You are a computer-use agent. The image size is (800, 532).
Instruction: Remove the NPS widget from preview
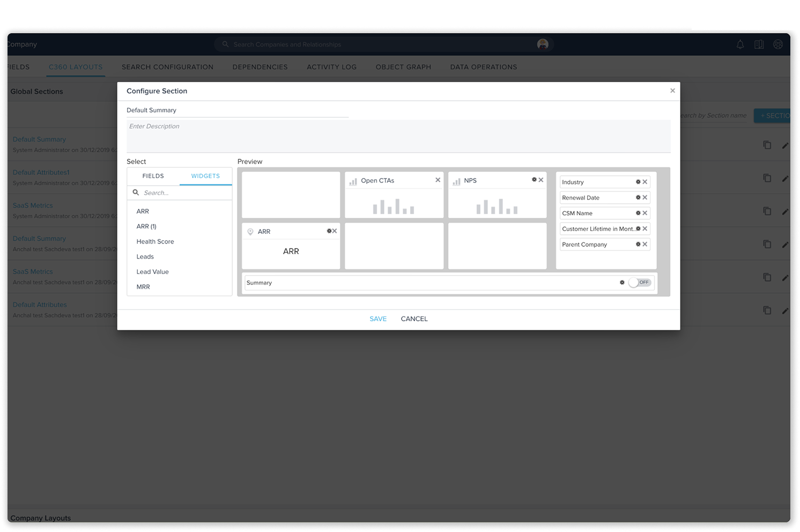541,180
